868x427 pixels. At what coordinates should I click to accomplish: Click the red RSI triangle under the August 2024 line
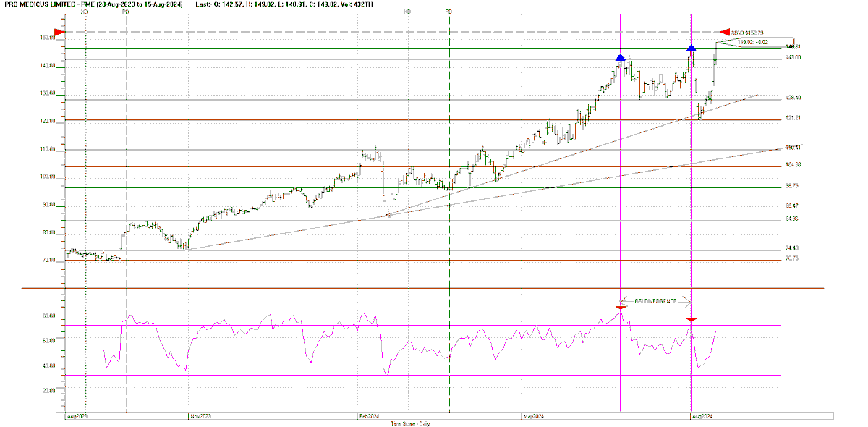pyautogui.click(x=692, y=319)
